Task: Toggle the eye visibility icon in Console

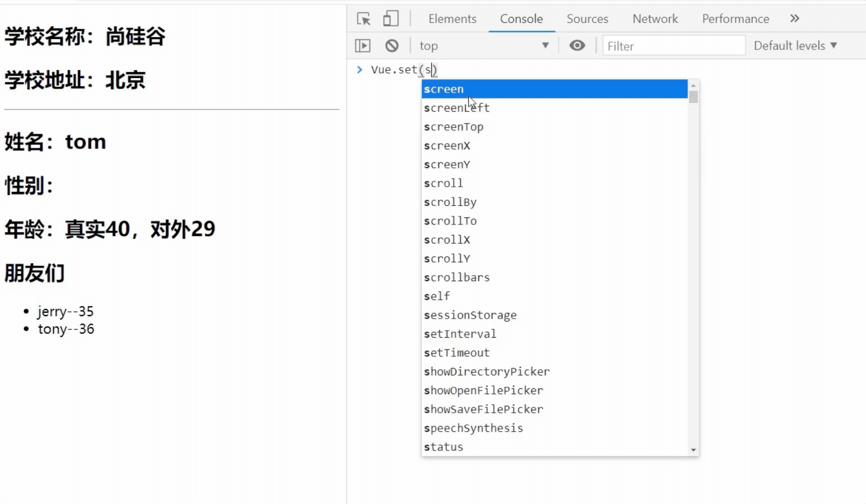Action: tap(577, 45)
